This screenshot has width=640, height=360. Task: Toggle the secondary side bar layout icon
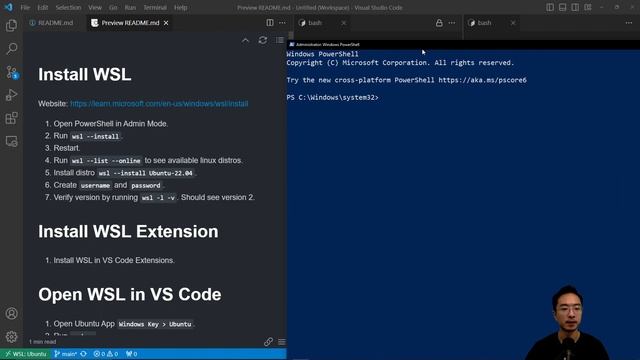tap(575, 7)
